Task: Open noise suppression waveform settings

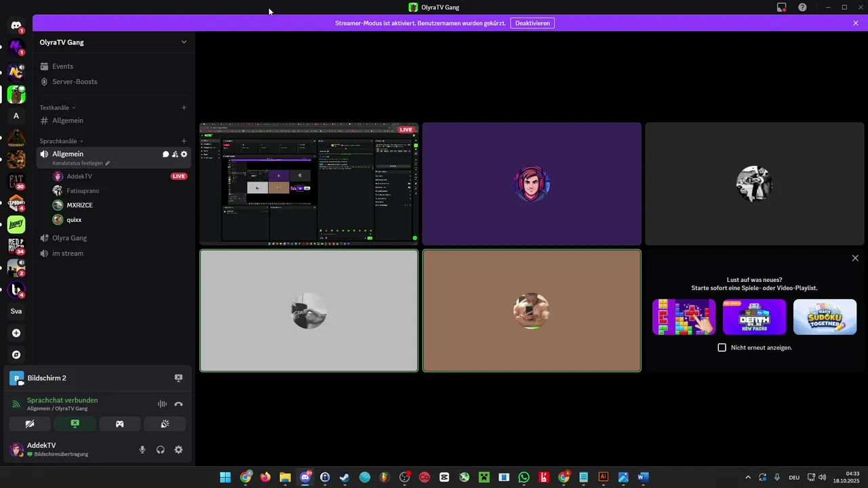Action: coord(162,404)
